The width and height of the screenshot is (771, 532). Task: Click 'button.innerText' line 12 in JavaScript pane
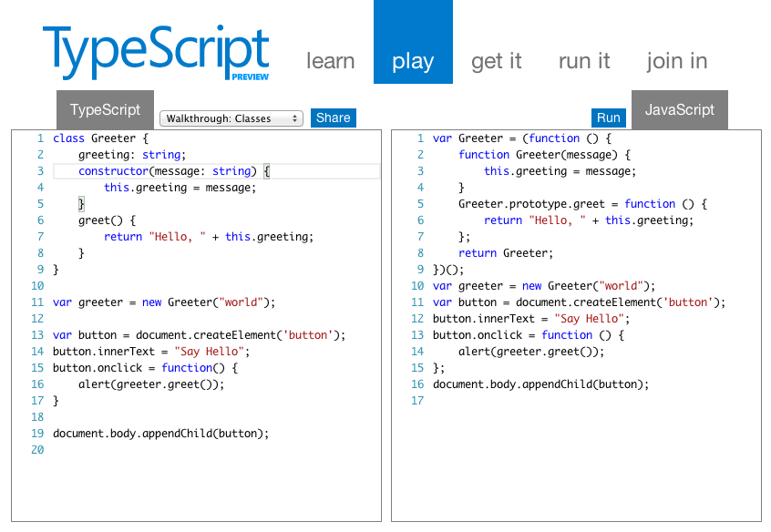click(x=531, y=319)
